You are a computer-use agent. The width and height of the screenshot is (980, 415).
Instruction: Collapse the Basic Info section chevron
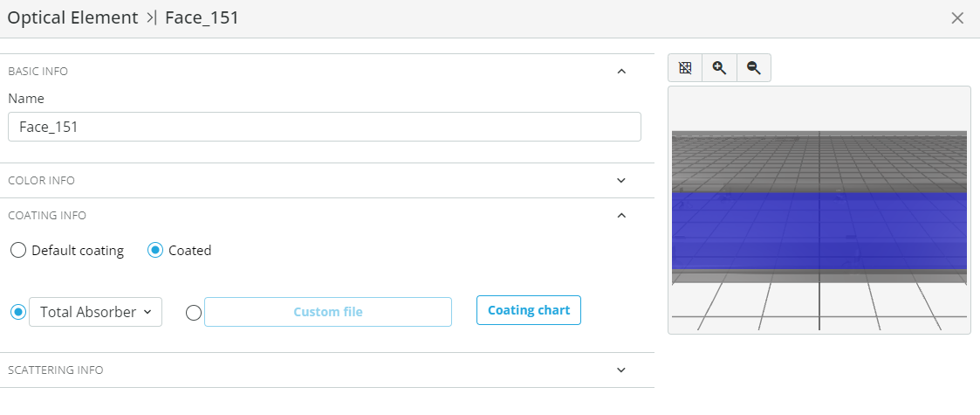621,72
